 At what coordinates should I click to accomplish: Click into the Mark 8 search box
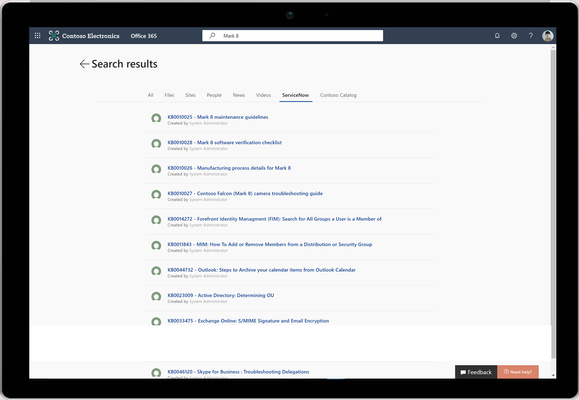coord(292,36)
